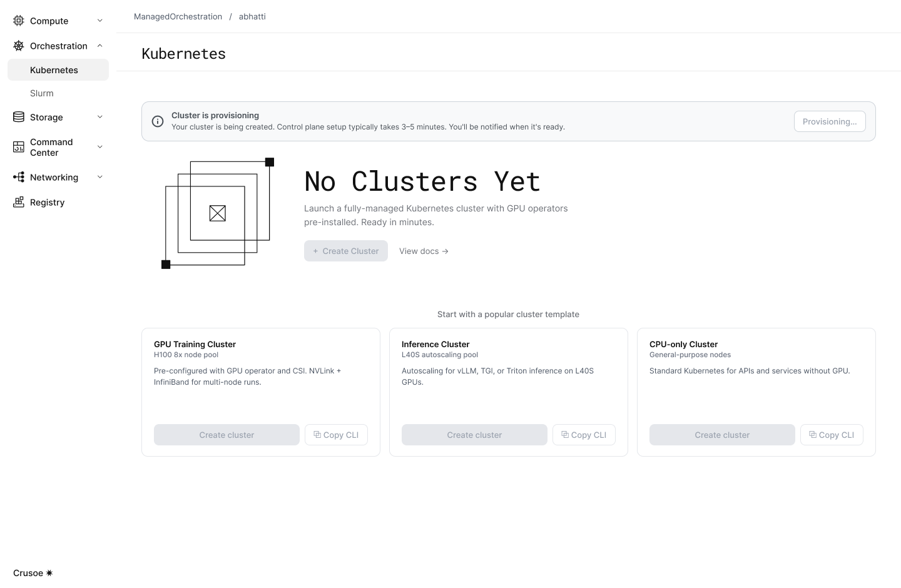Expand the Command Center chevron
Viewport: 901px width, 588px height.
99,147
